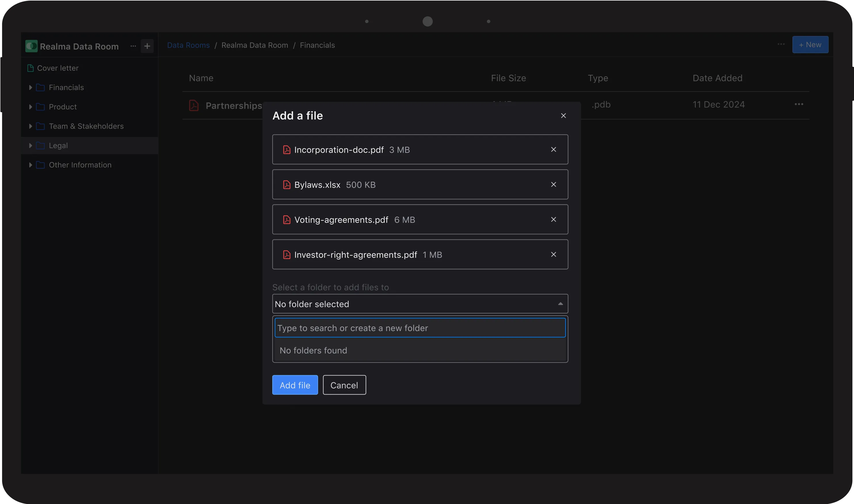854x504 pixels.
Task: Open the sidebar more options ellipsis
Action: click(133, 46)
